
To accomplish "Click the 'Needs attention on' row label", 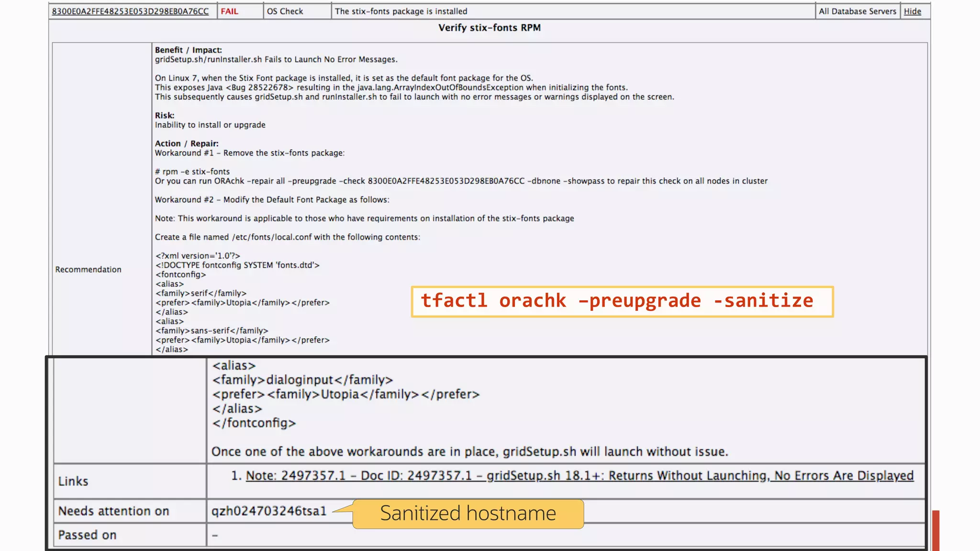I will tap(113, 511).
